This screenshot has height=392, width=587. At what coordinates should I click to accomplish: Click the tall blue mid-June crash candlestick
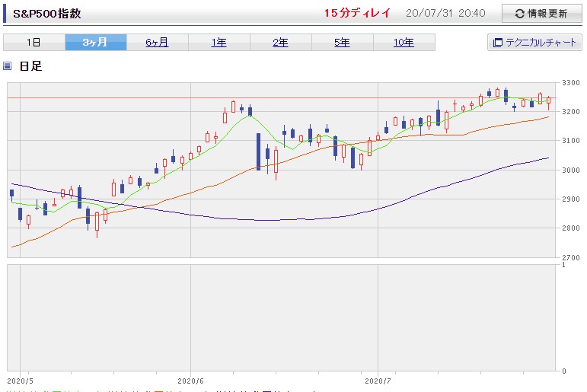coord(258,151)
